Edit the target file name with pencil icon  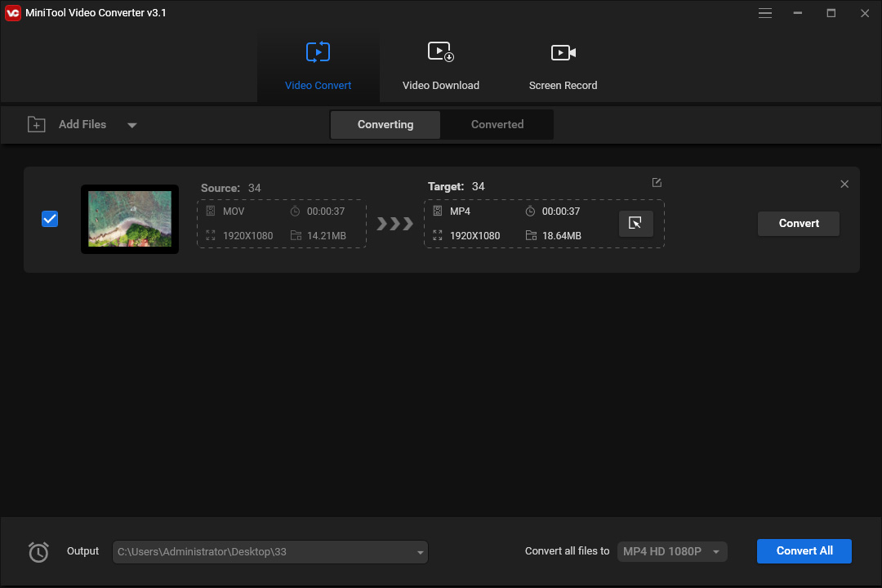657,182
